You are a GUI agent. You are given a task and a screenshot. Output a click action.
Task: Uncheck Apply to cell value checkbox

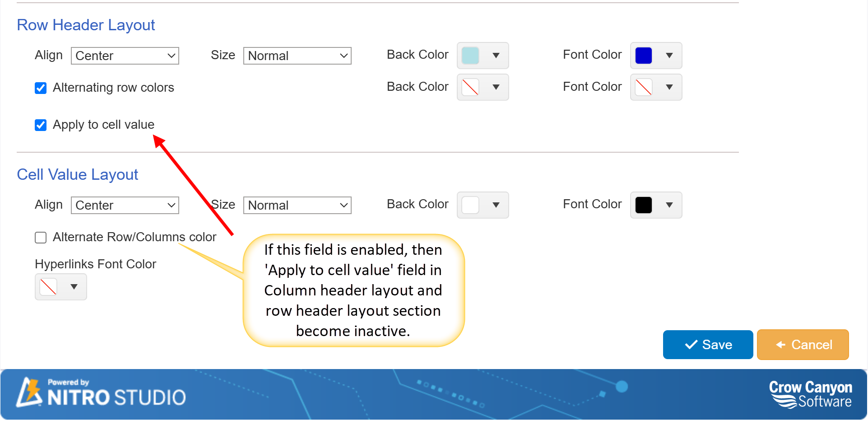[x=41, y=125]
